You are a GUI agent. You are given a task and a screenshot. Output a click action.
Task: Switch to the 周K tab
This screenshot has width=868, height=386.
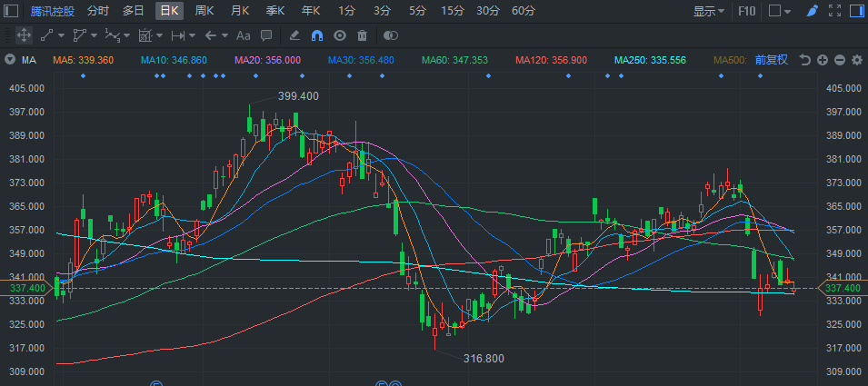click(x=205, y=11)
